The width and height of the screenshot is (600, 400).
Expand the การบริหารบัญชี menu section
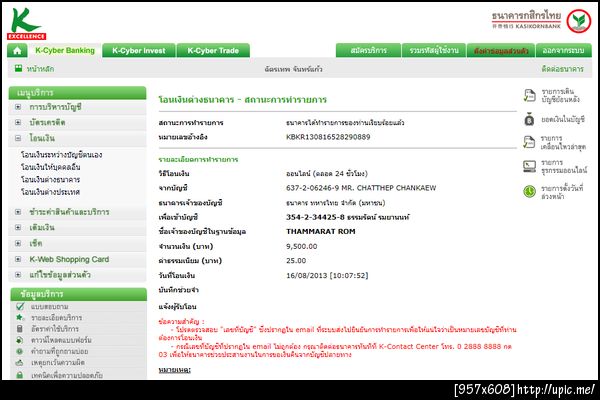(x=18, y=107)
